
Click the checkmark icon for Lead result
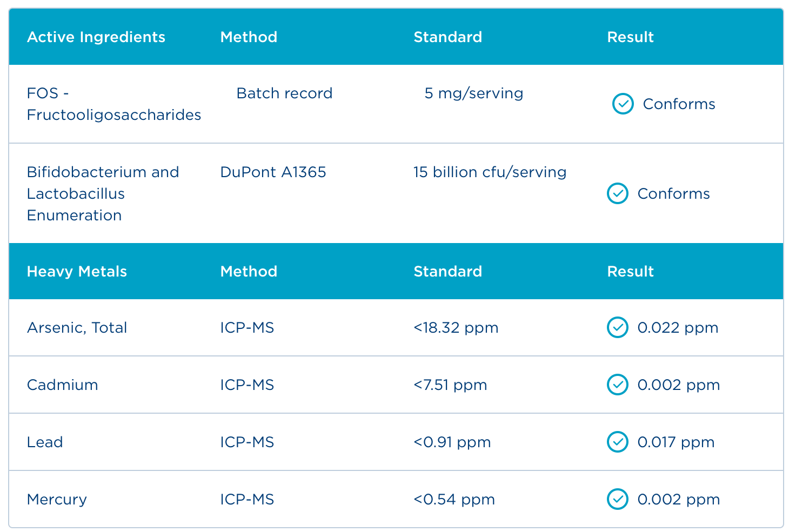point(617,442)
